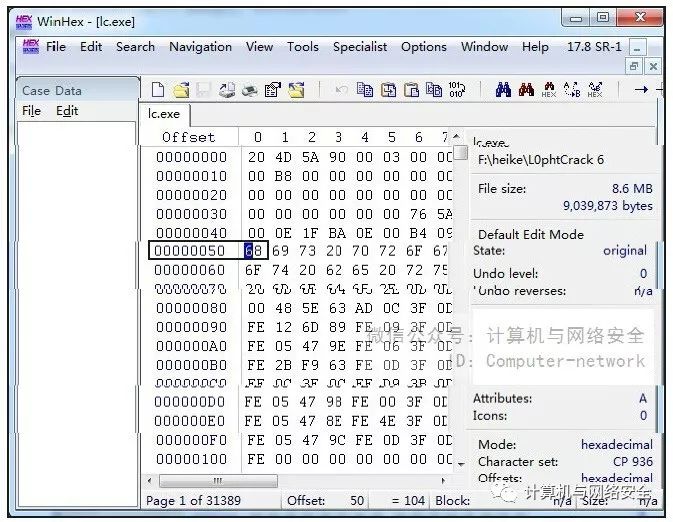Select byte 4D in row 00000000
Viewport: 673px width, 522px height.
coord(283,157)
